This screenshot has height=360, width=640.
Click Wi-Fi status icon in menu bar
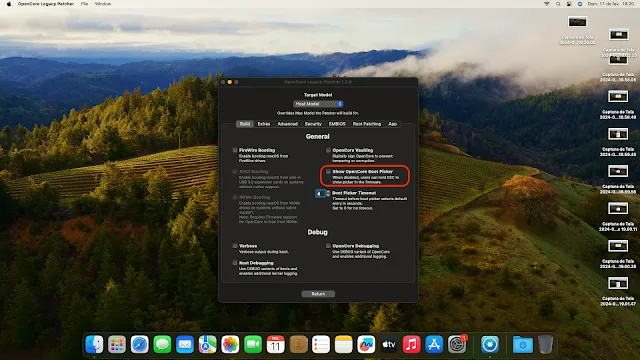(x=547, y=4)
